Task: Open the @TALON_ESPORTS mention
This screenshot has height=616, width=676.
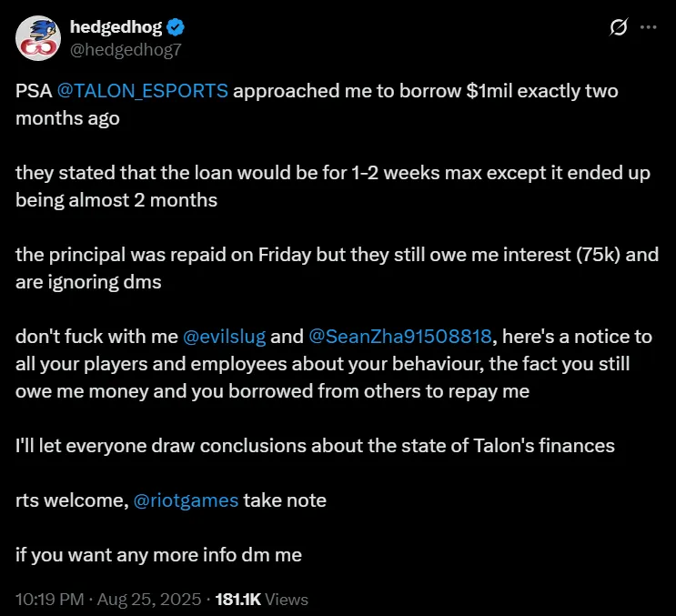Action: (x=143, y=92)
